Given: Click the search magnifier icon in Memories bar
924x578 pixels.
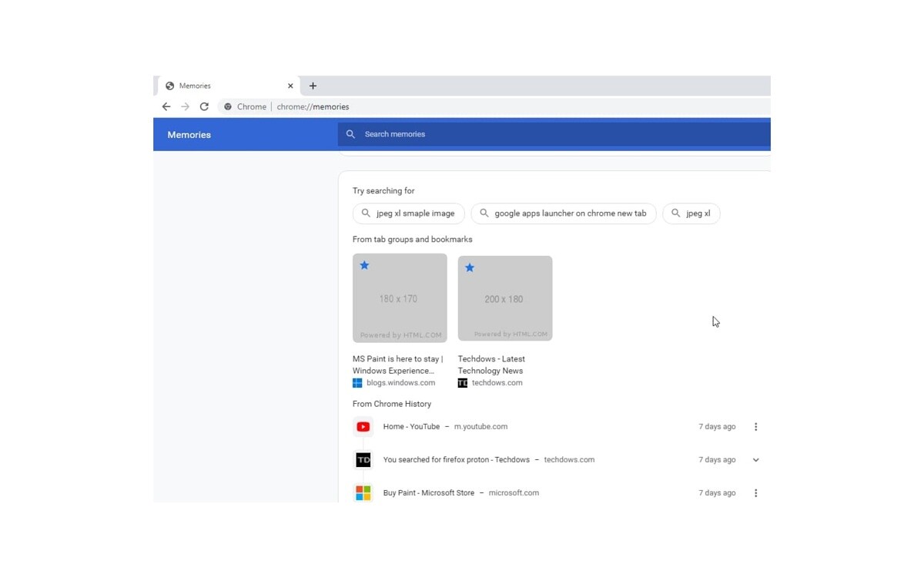Looking at the screenshot, I should (350, 134).
